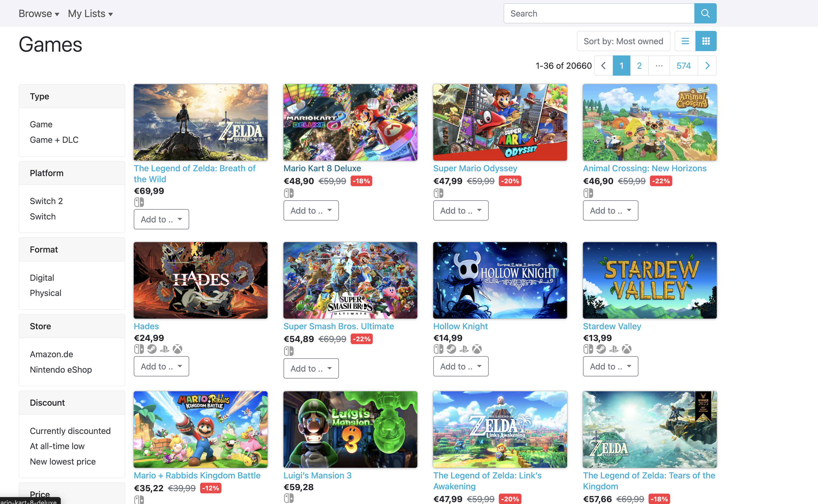The height and width of the screenshot is (504, 818).
Task: Open Add to dropdown for Breath of the Wild
Action: point(161,219)
